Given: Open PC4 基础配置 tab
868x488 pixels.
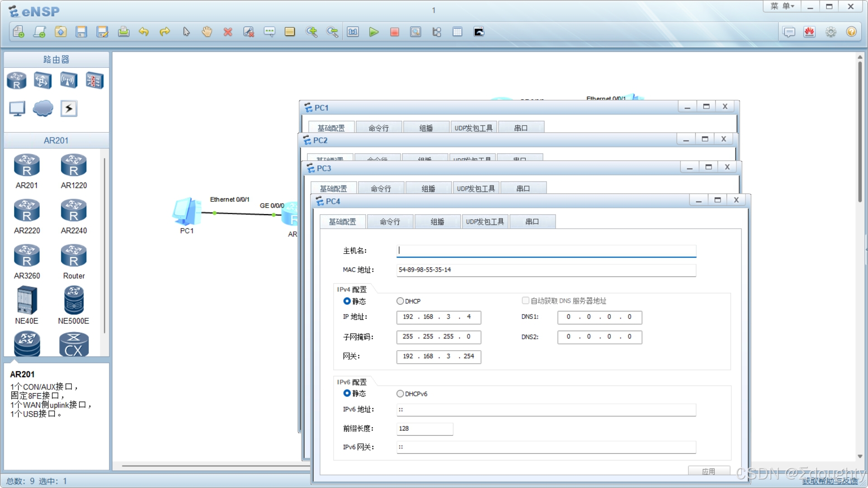Looking at the screenshot, I should coord(343,221).
